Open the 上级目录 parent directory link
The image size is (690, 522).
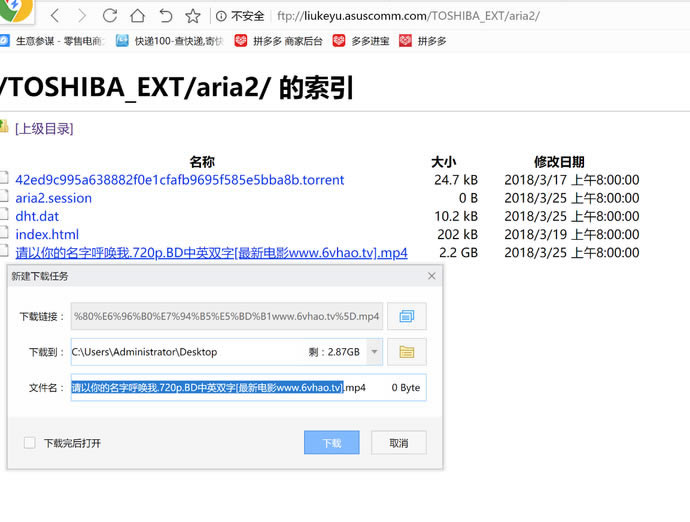(x=43, y=128)
